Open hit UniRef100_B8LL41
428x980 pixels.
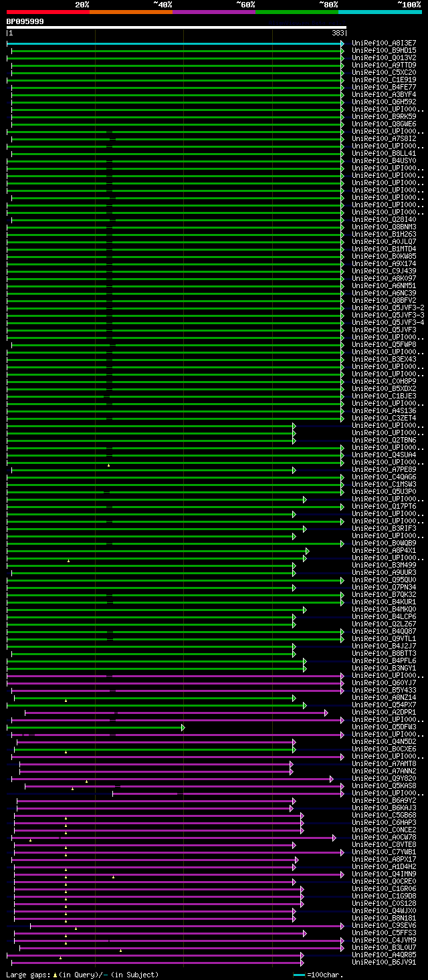[384, 153]
